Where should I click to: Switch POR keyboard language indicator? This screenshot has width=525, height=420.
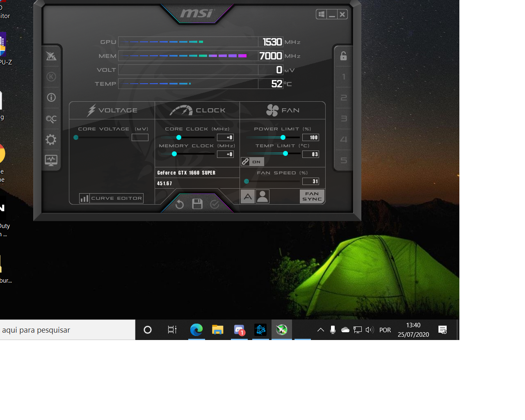click(385, 330)
